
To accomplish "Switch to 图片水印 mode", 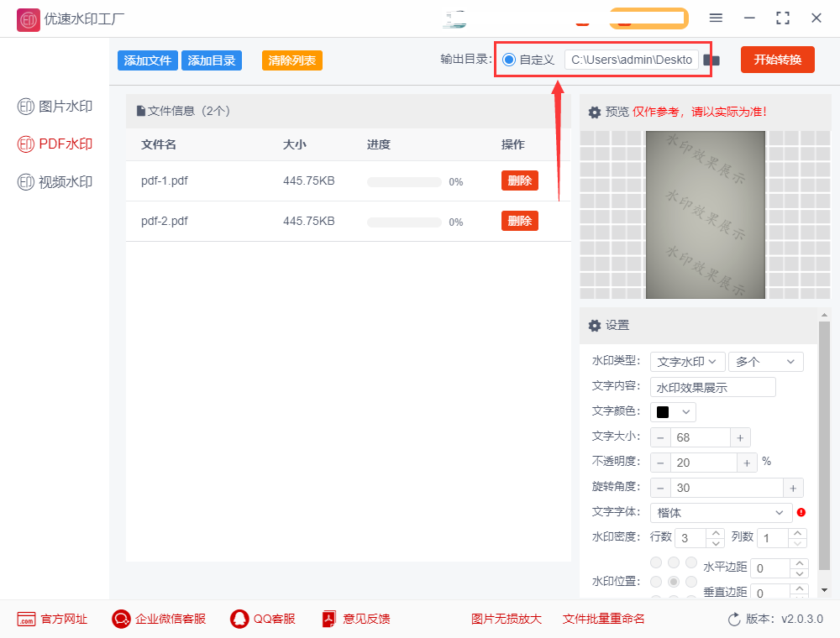I will [x=55, y=107].
